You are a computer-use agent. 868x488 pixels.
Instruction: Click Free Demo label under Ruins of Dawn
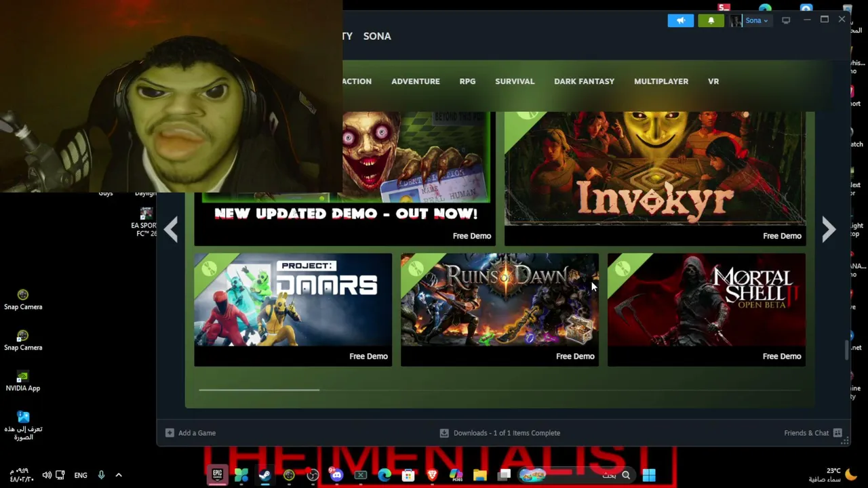575,357
